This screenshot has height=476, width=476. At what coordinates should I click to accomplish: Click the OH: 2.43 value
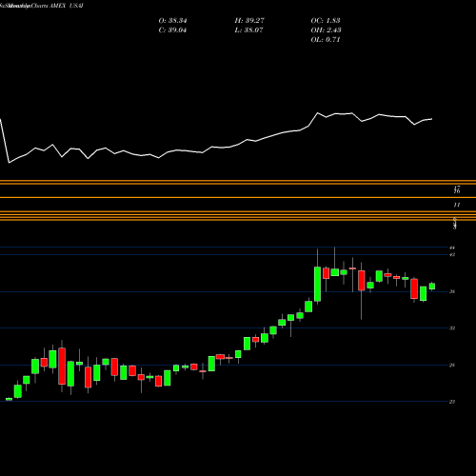point(326,30)
